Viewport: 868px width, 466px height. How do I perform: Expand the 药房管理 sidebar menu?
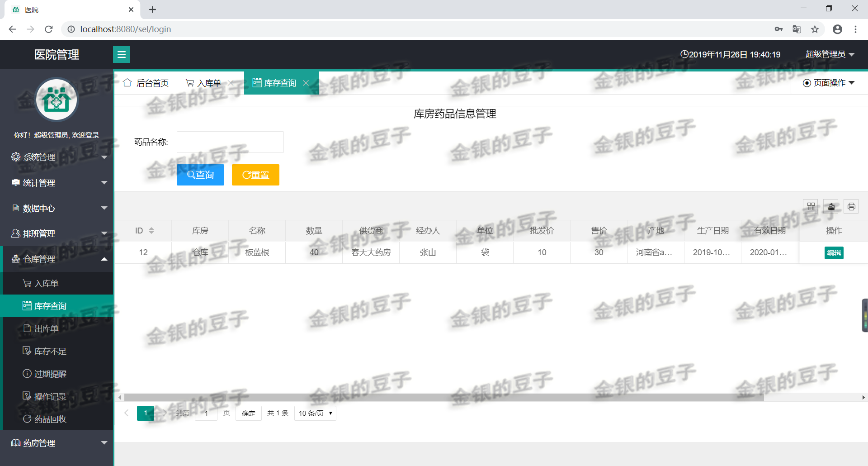coord(57,443)
